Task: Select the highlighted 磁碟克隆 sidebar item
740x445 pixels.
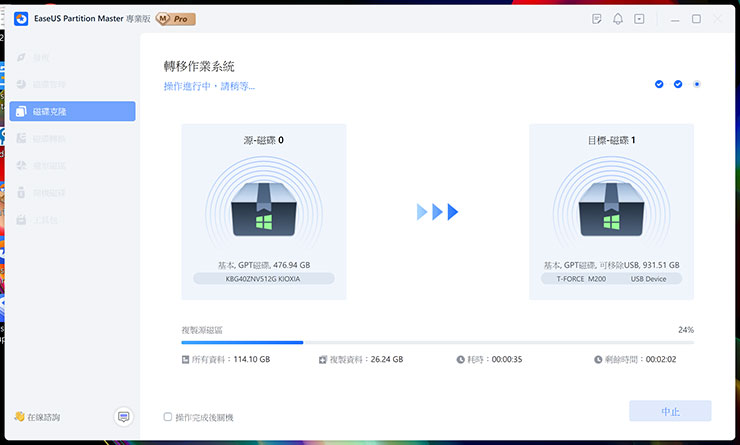Action: [72, 111]
